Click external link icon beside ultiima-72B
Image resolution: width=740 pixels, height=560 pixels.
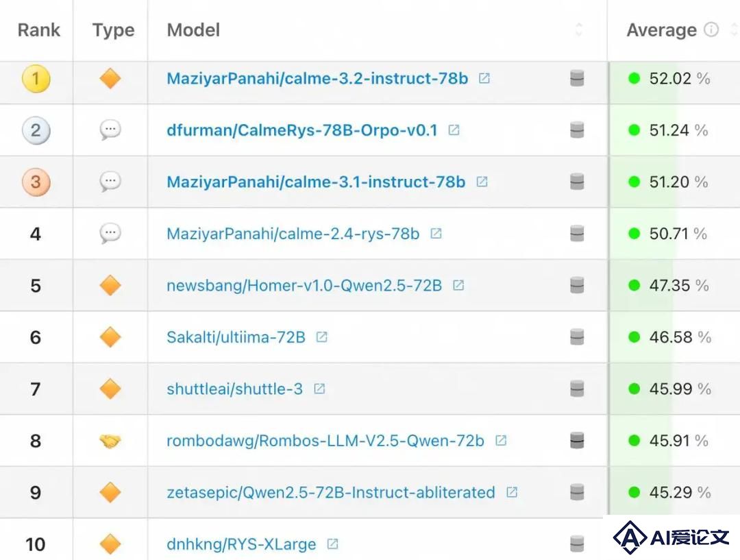tap(322, 337)
